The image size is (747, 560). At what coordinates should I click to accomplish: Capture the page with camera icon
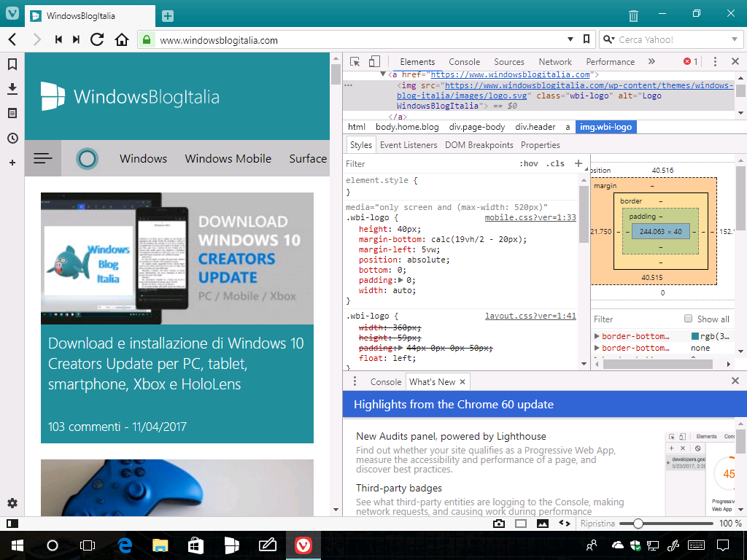coord(499,524)
